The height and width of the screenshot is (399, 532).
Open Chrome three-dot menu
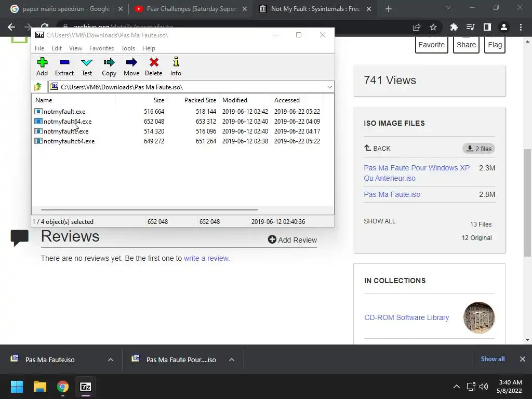(521, 27)
